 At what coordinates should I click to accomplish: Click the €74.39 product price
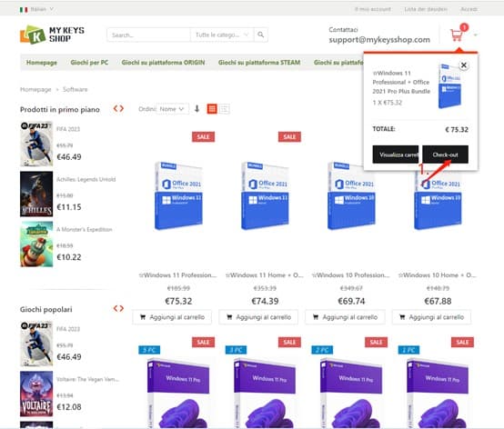tap(265, 301)
